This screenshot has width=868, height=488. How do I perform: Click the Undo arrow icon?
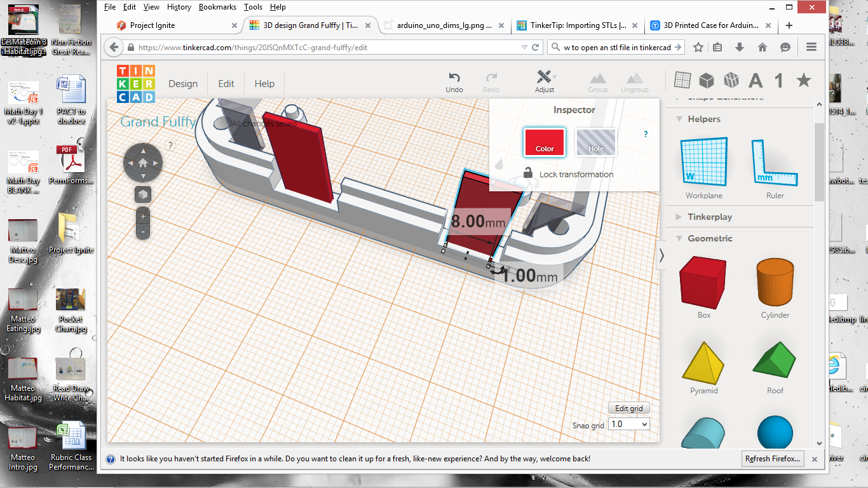click(x=454, y=77)
